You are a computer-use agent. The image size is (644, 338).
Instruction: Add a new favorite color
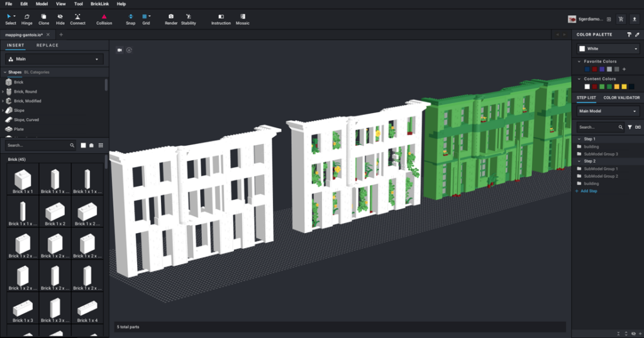[624, 69]
